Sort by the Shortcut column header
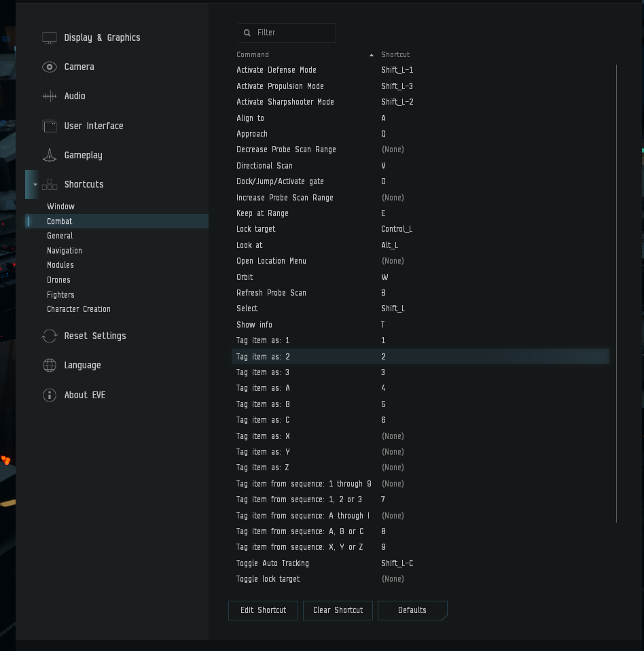644x651 pixels. (395, 55)
